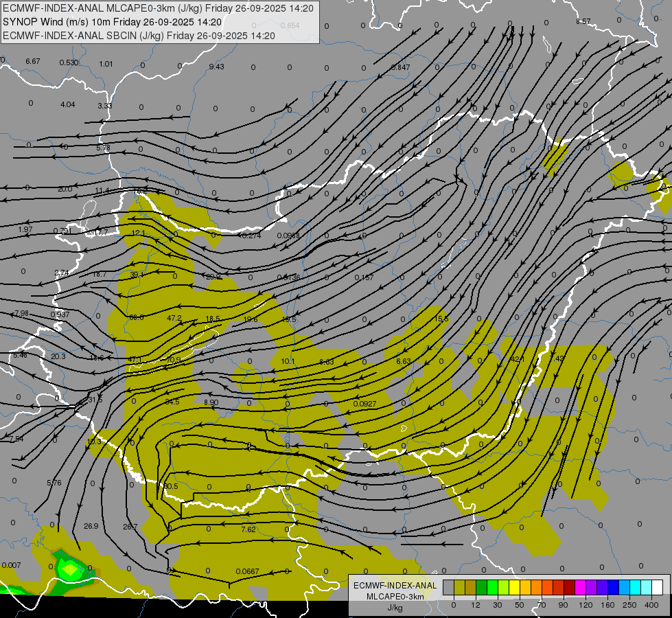This screenshot has width=672, height=618.
Task: Click the orange legend swatch before 70
Action: pyautogui.click(x=537, y=587)
